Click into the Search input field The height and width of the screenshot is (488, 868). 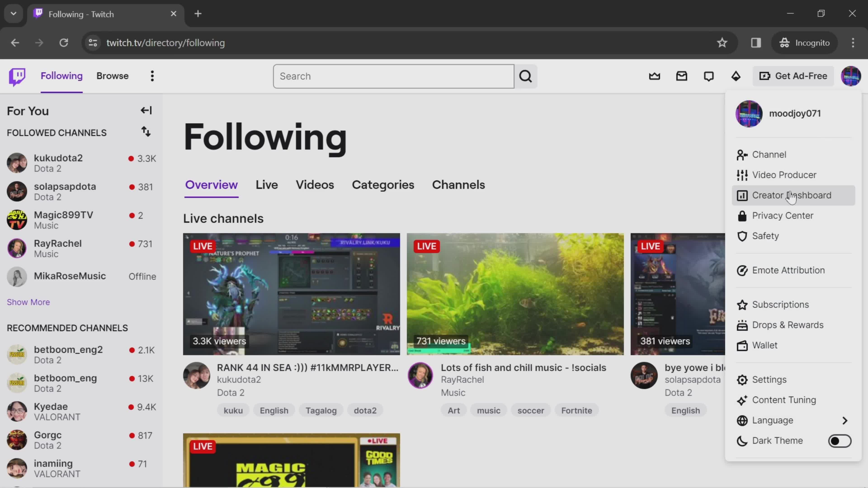(393, 76)
